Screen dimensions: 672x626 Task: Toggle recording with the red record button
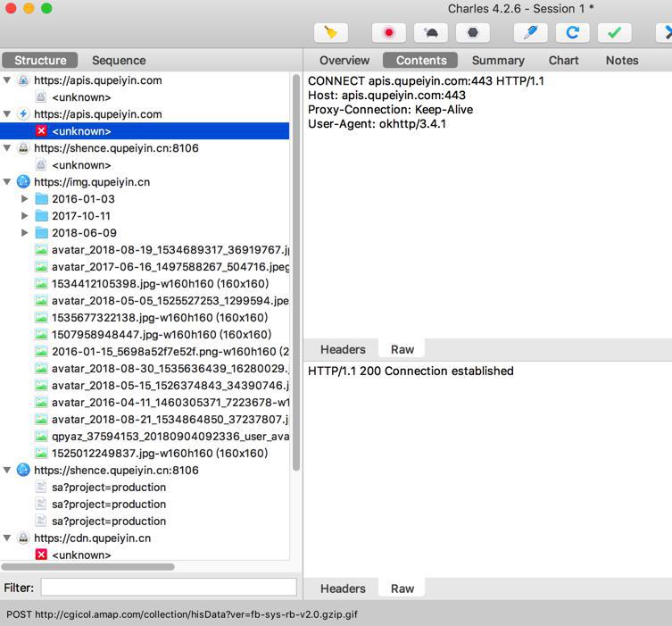tap(389, 32)
